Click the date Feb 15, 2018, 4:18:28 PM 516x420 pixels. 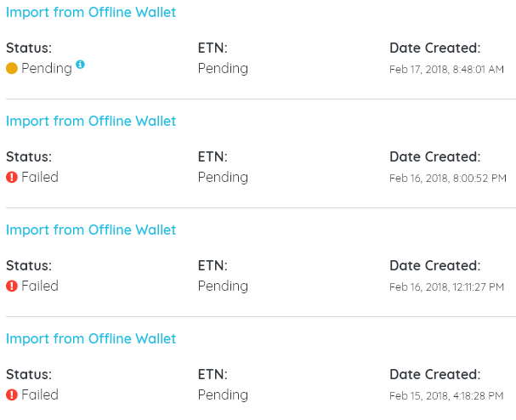(x=446, y=395)
